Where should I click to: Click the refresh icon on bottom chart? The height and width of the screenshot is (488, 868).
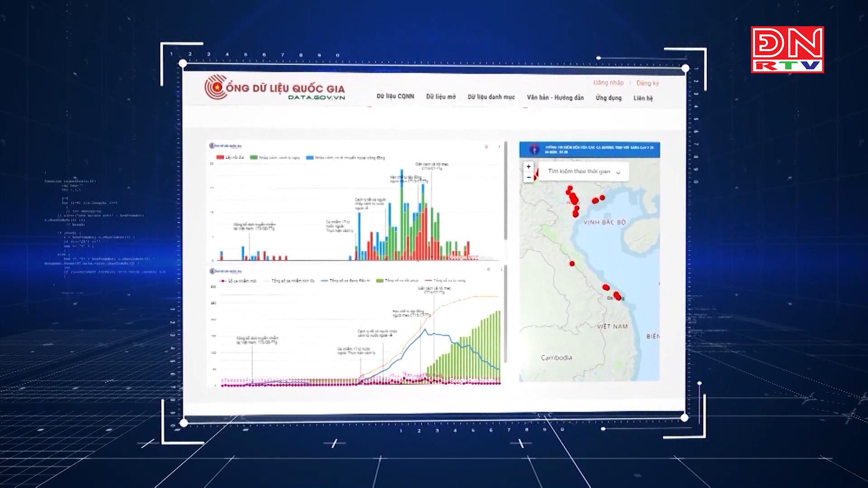[488, 269]
